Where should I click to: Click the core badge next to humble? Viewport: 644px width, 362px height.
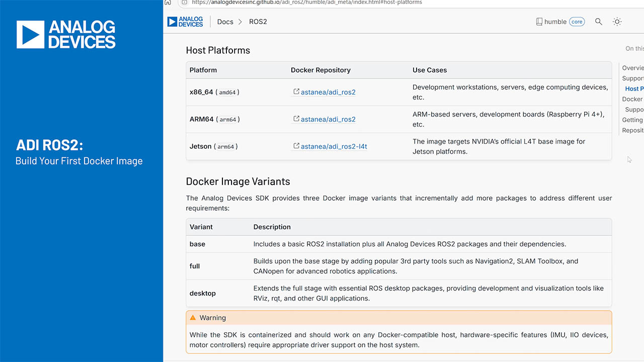pyautogui.click(x=577, y=22)
